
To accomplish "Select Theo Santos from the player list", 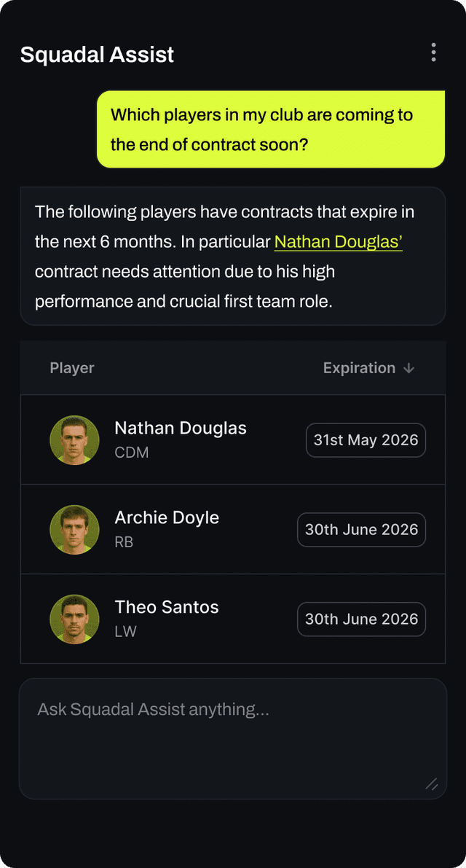I will tap(166, 606).
